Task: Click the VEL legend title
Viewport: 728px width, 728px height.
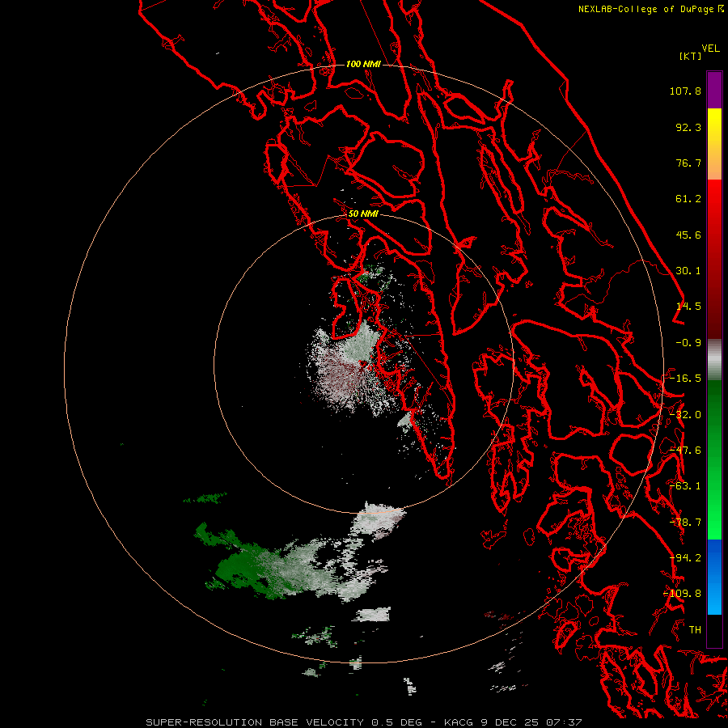Action: click(711, 49)
